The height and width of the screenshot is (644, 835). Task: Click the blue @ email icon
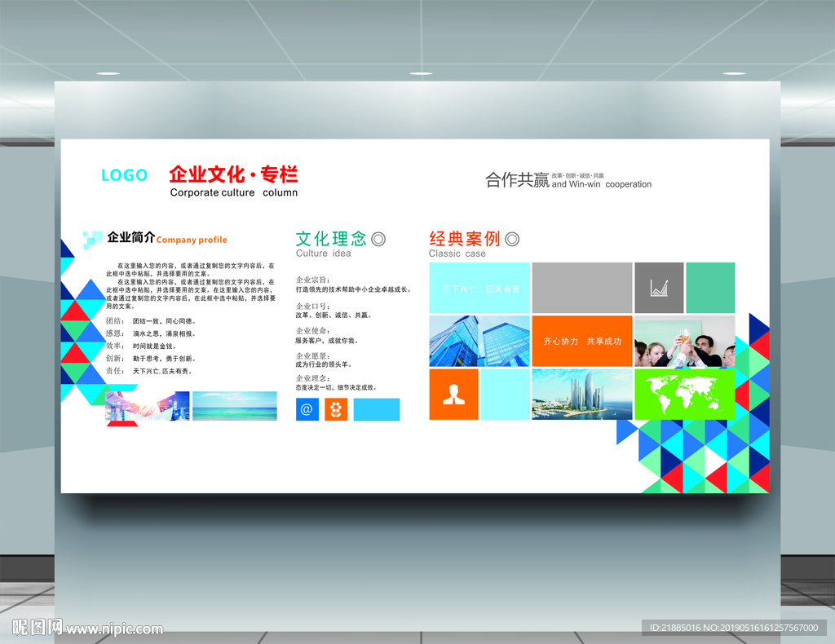pyautogui.click(x=306, y=408)
